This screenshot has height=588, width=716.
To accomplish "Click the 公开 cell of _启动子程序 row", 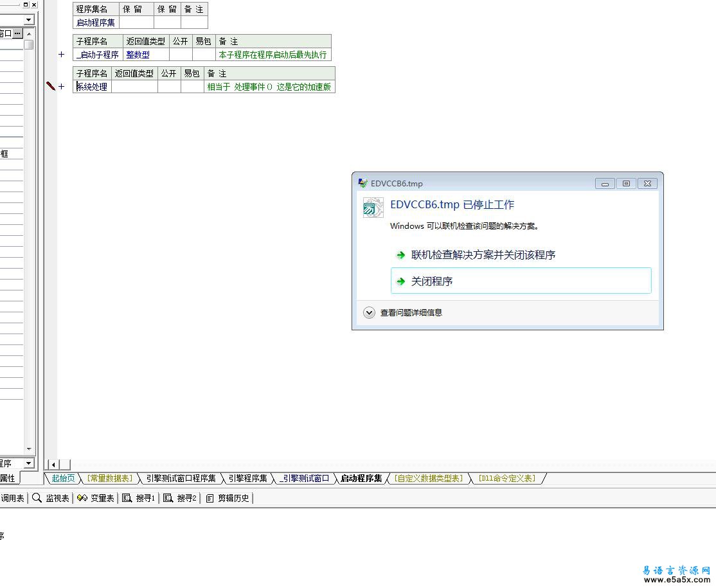I will pos(181,55).
